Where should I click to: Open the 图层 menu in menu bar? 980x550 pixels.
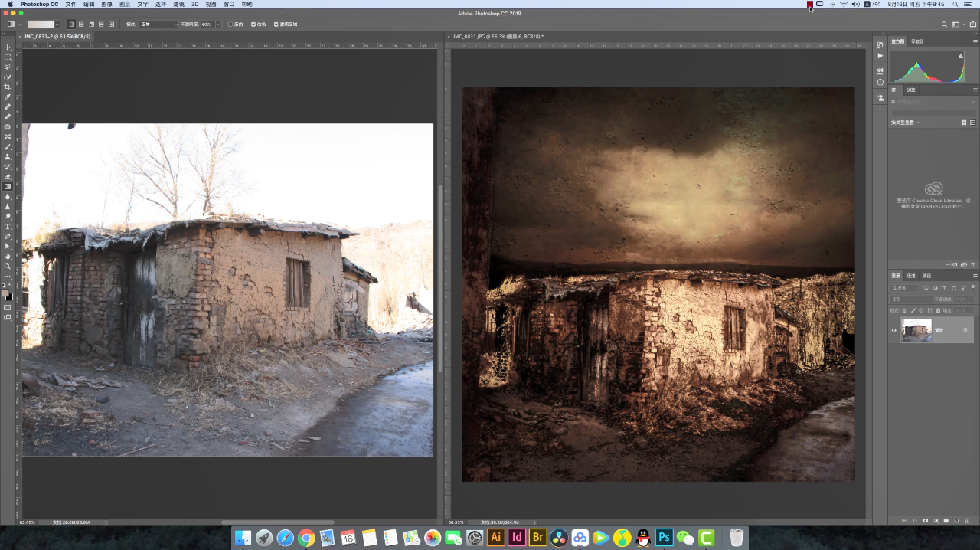click(x=125, y=4)
